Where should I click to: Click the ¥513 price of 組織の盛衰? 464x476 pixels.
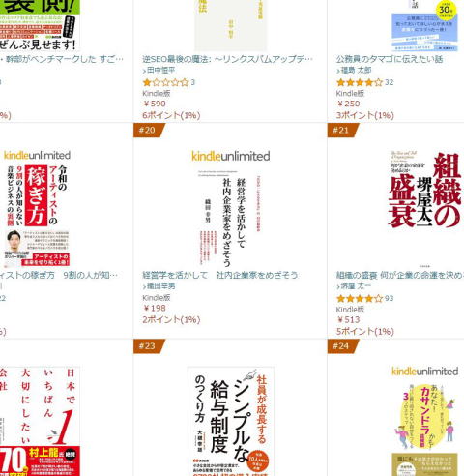pyautogui.click(x=348, y=319)
